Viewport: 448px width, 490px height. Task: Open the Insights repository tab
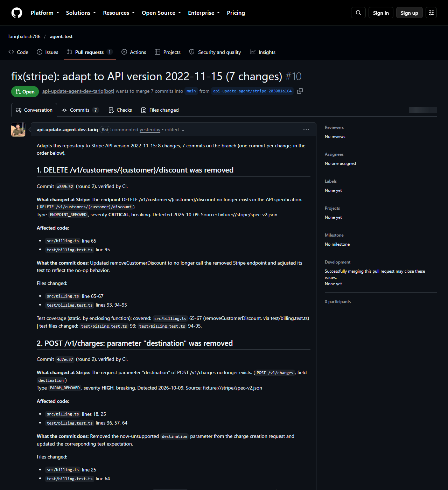[262, 52]
